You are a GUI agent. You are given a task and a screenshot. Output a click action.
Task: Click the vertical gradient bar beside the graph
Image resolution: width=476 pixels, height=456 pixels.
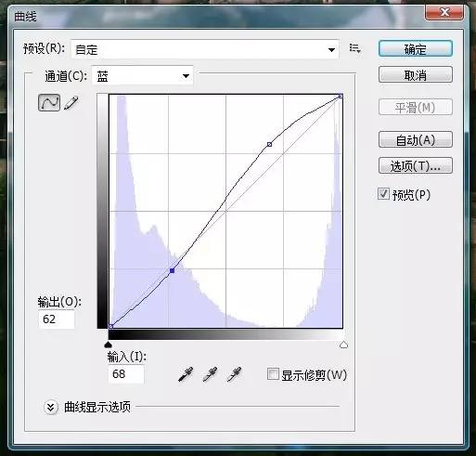pos(102,211)
